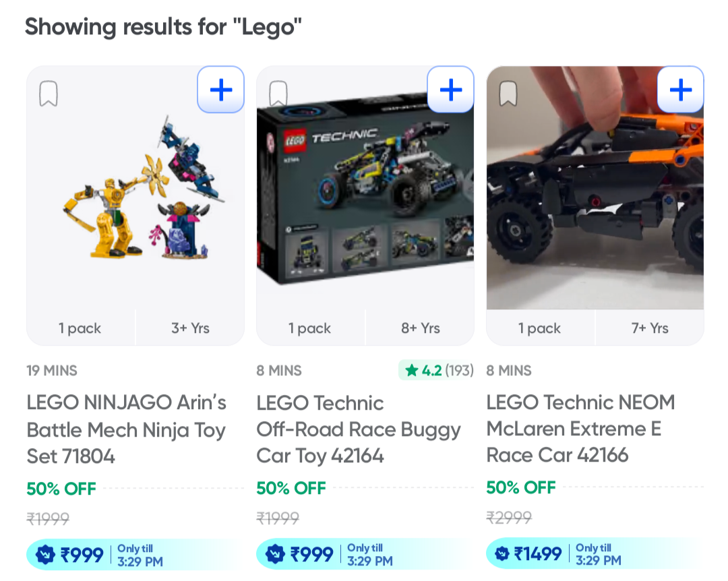Click the 1 pack label on McLaren car
Viewport: 728px width, 581px height.
539,328
